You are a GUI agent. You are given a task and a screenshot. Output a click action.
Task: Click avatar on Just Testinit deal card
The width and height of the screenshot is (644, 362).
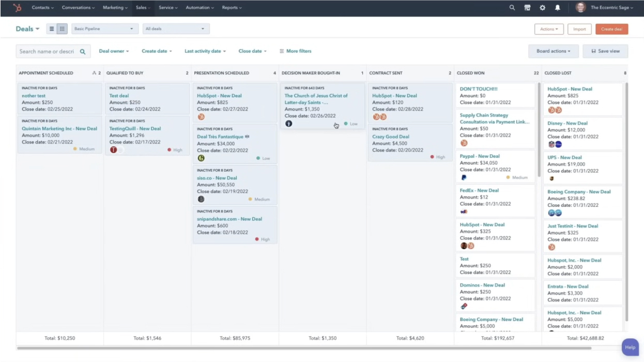(551, 247)
